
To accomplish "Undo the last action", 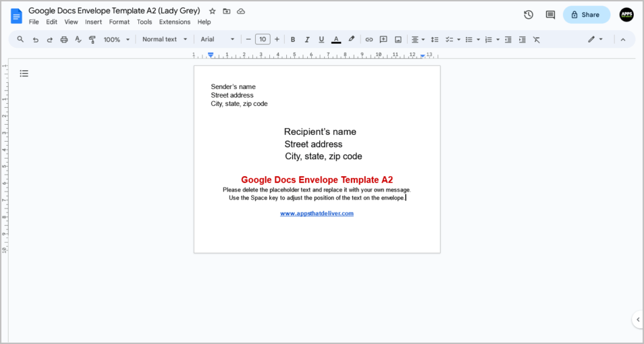I will (x=36, y=40).
